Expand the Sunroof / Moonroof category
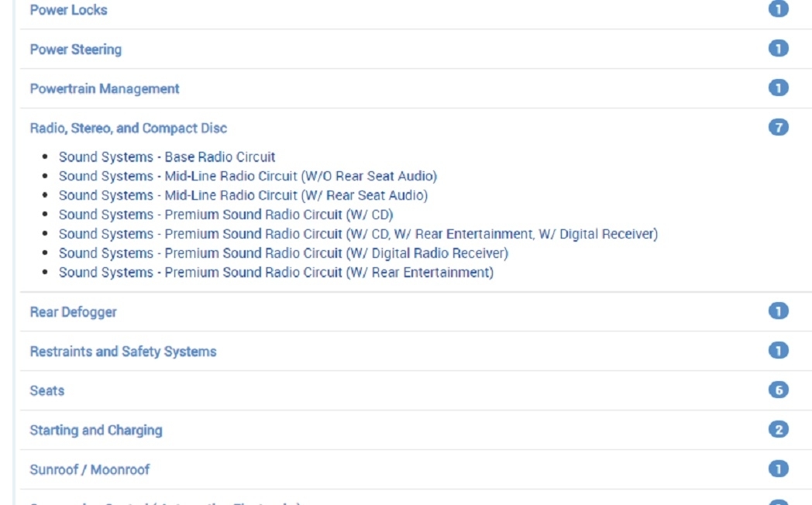The width and height of the screenshot is (812, 505). coord(89,470)
